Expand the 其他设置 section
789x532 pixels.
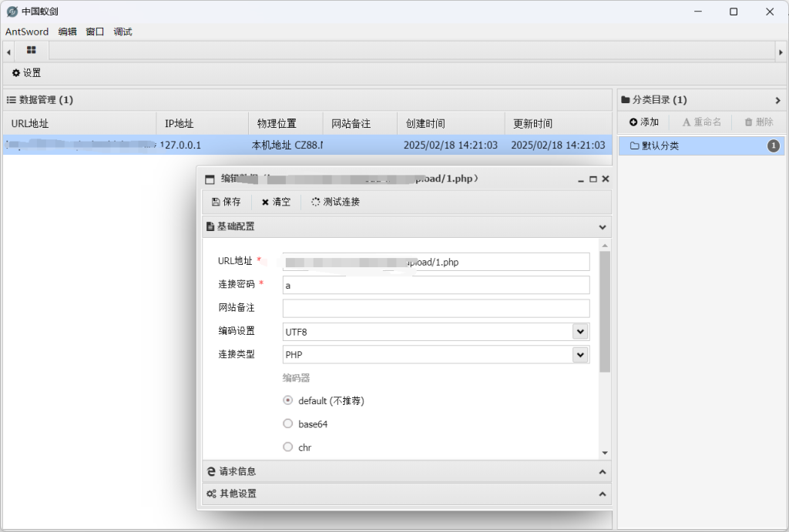603,494
